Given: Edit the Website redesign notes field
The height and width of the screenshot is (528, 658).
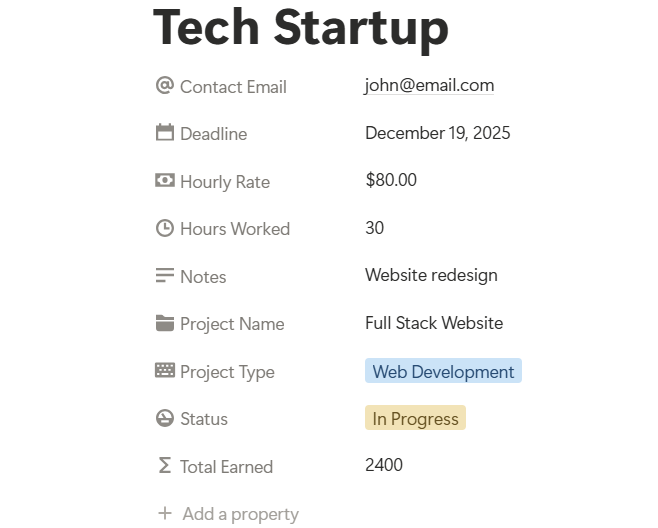Looking at the screenshot, I should pos(431,275).
